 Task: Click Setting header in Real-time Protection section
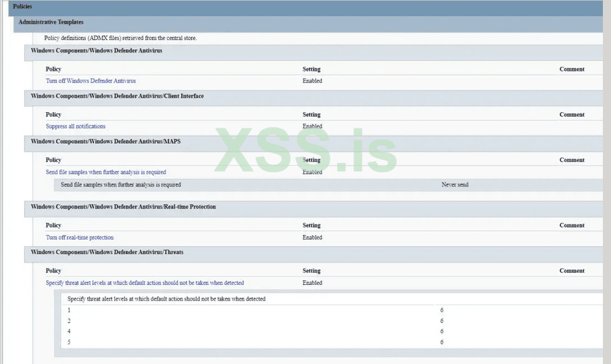(312, 226)
